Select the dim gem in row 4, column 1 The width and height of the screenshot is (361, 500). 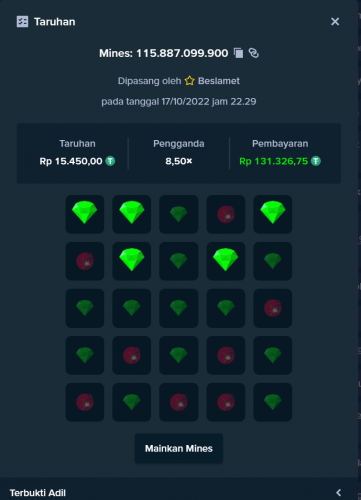pyautogui.click(x=85, y=355)
